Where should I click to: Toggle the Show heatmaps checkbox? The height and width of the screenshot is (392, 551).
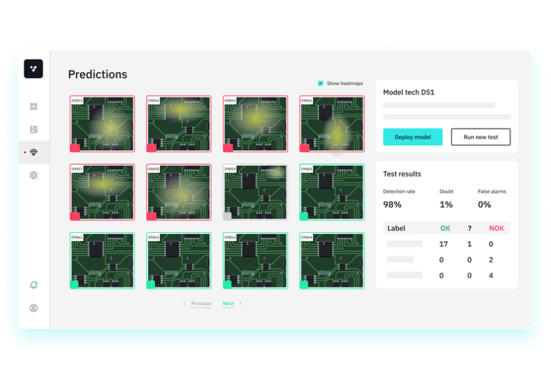pyautogui.click(x=320, y=83)
